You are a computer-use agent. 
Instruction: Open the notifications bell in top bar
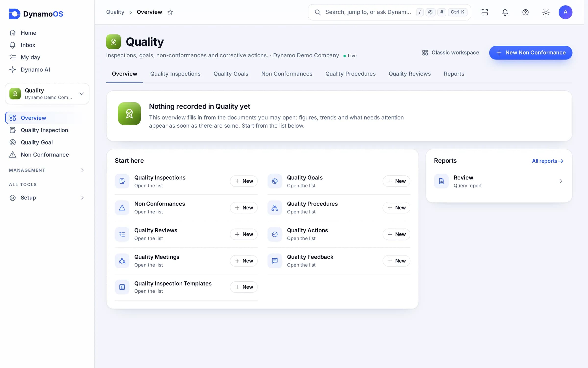[x=505, y=12]
